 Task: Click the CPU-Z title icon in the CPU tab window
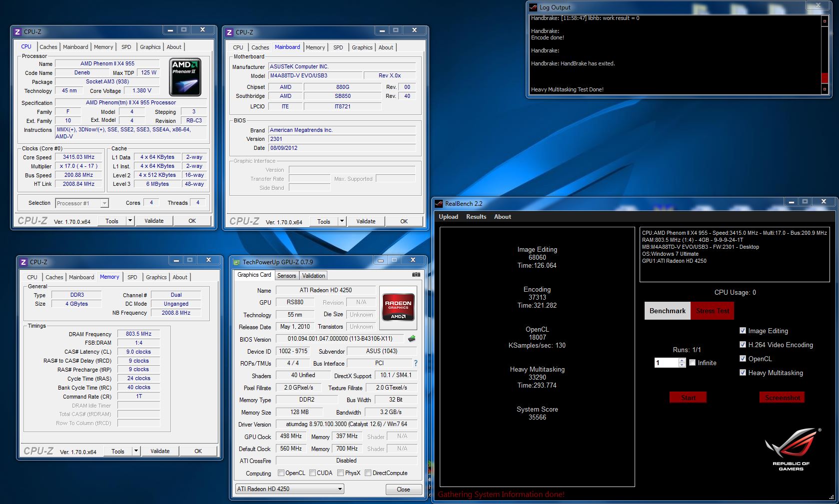pyautogui.click(x=17, y=31)
